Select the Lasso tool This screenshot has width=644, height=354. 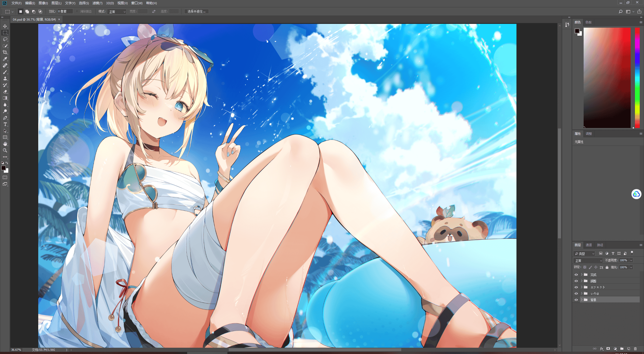tap(5, 39)
